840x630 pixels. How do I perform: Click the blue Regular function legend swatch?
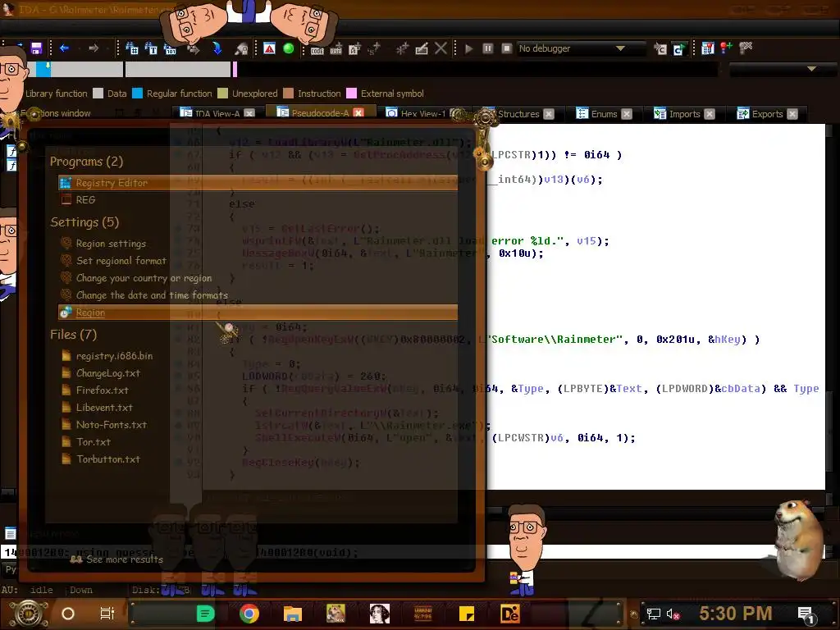[x=137, y=94]
